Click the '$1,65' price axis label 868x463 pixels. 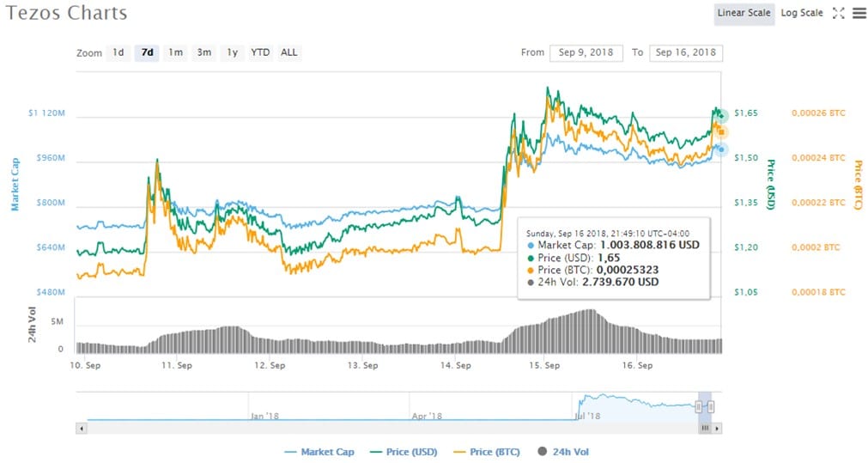pyautogui.click(x=746, y=113)
